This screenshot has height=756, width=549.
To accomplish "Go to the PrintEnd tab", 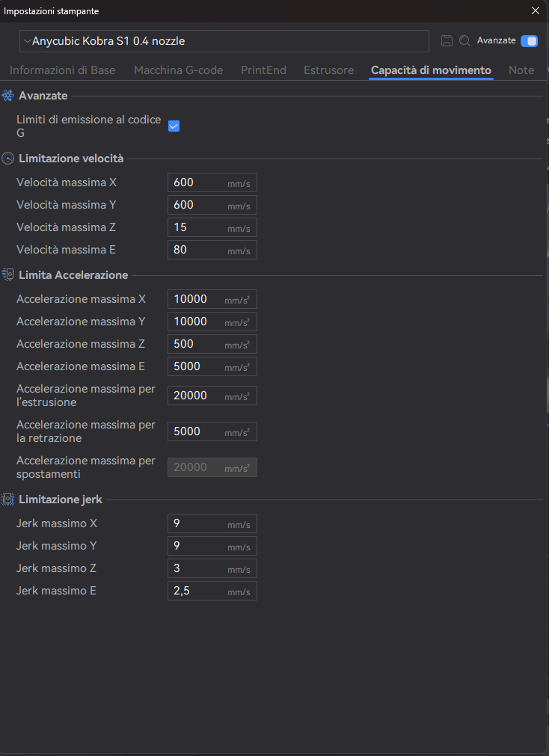I will coord(263,70).
